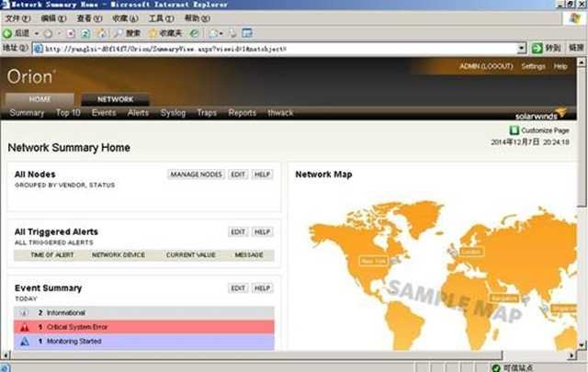The width and height of the screenshot is (588, 372).
Task: Switch to the HOME tab
Action: 40,99
